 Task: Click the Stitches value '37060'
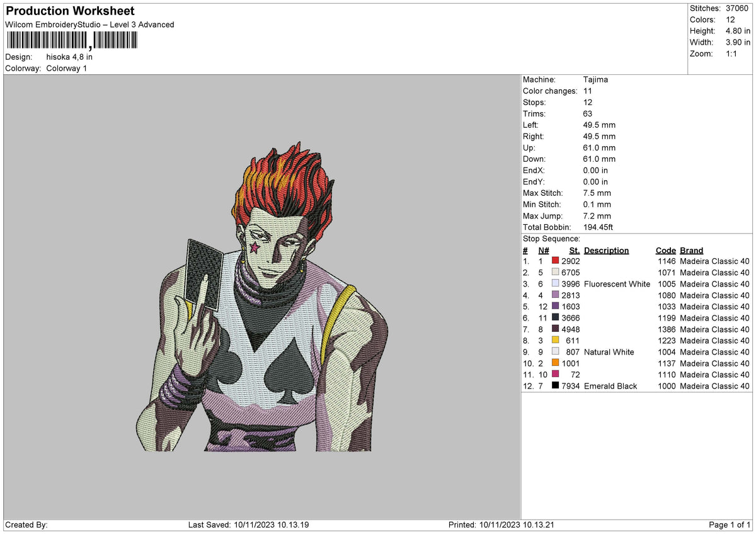pos(738,8)
